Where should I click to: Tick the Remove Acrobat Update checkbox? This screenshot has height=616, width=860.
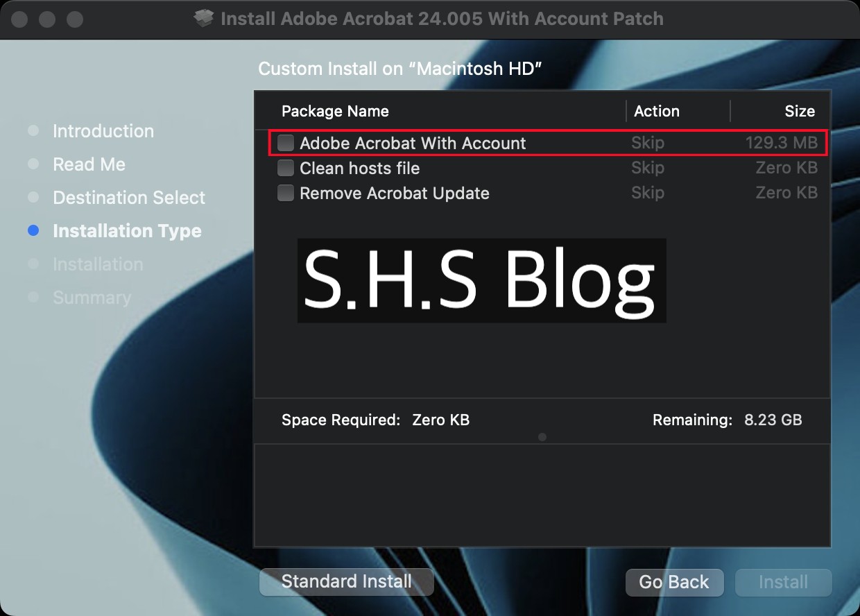pyautogui.click(x=285, y=193)
